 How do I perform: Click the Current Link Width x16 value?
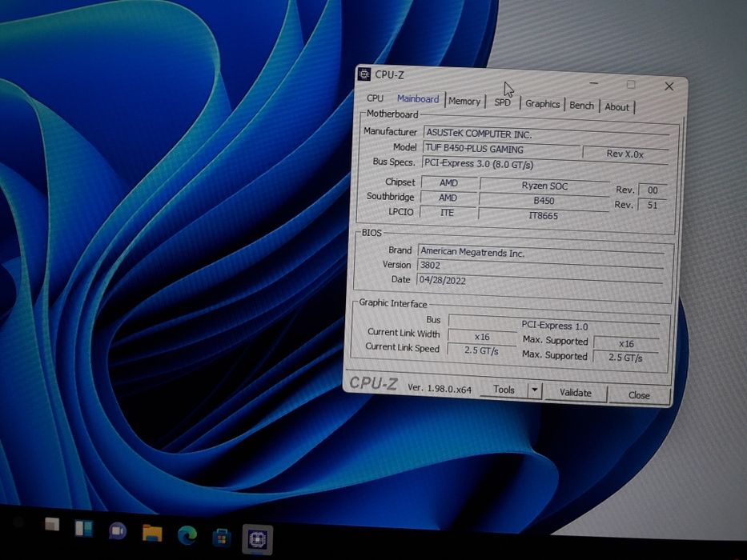[x=482, y=337]
